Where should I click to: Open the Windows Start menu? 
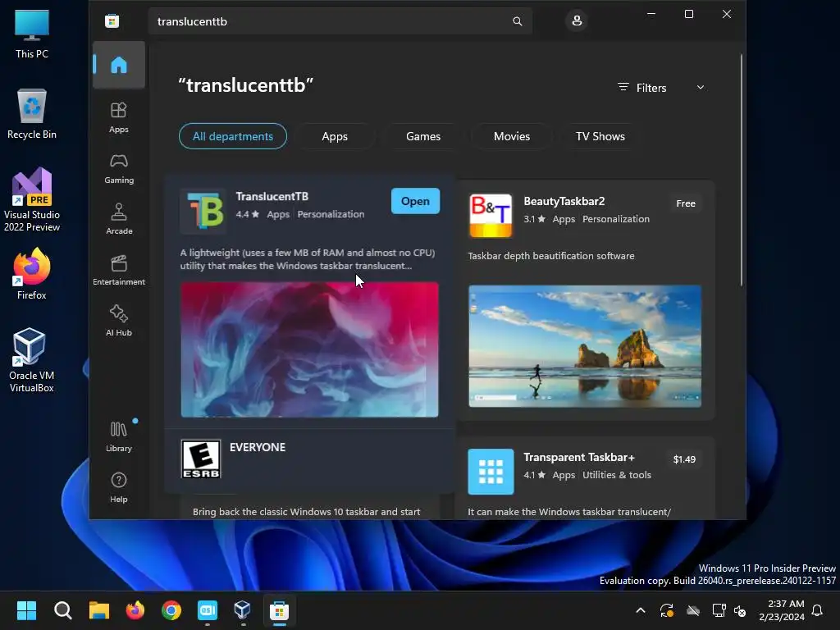(x=26, y=610)
